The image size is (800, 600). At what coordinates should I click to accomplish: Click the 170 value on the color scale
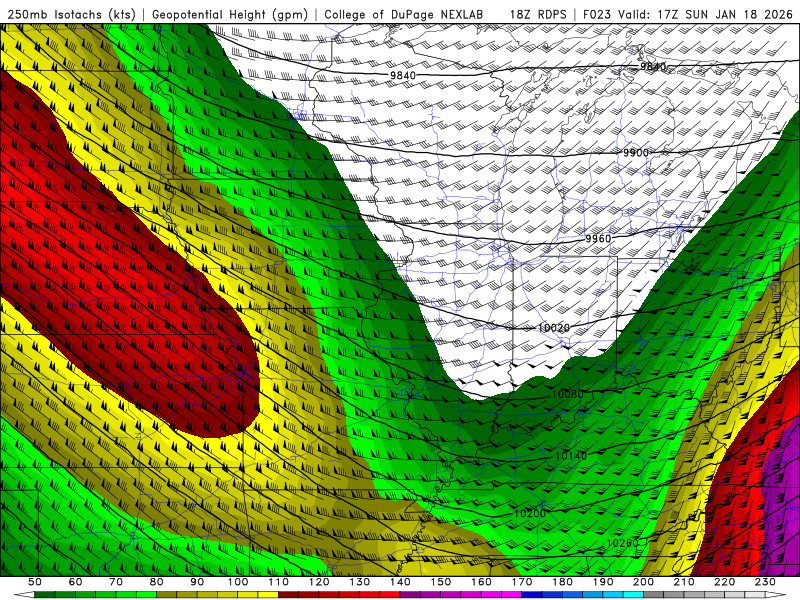tap(522, 582)
